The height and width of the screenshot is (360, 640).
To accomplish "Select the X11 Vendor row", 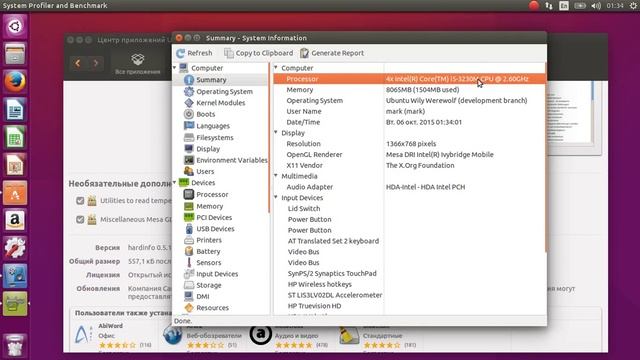I will coord(409,165).
